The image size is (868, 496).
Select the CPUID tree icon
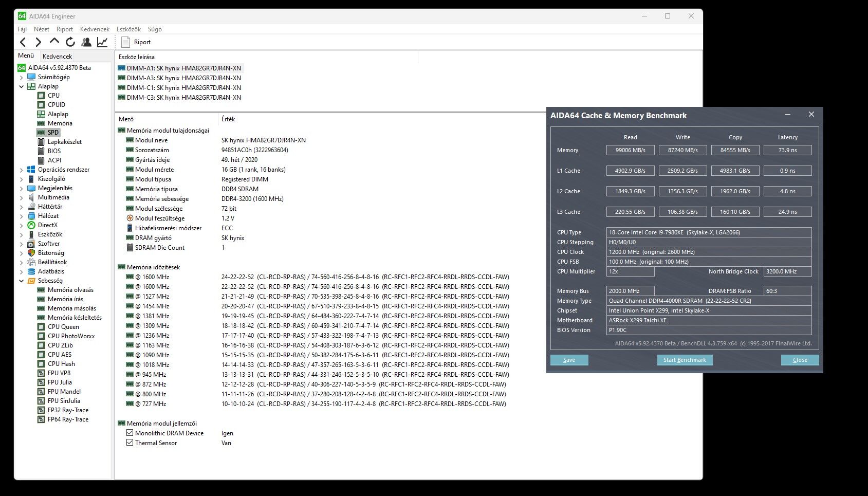[x=41, y=105]
